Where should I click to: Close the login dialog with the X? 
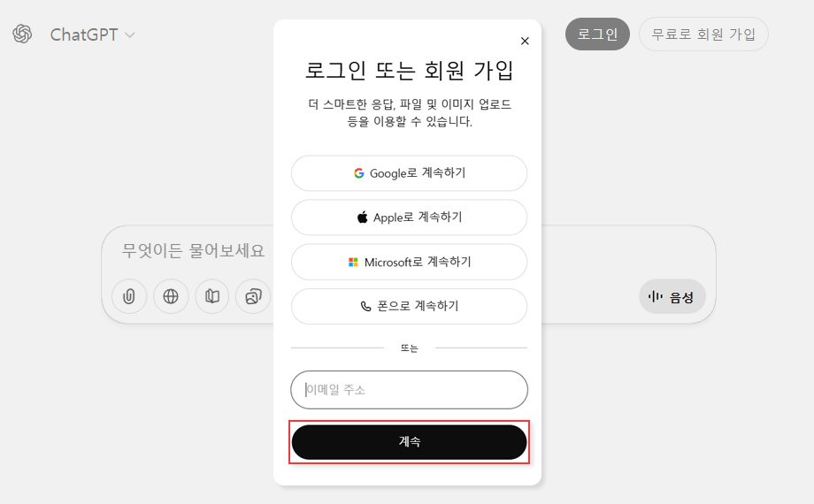(x=525, y=41)
